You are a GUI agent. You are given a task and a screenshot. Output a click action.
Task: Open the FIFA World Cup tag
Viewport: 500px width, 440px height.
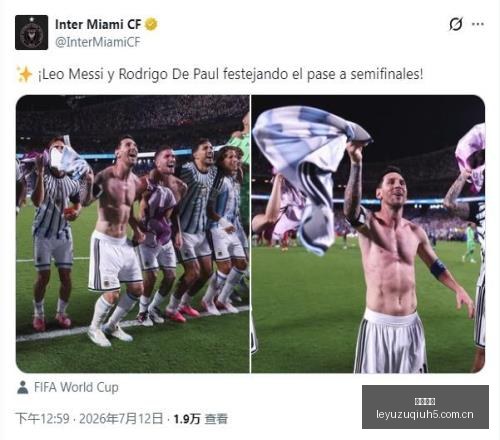pyautogui.click(x=76, y=387)
